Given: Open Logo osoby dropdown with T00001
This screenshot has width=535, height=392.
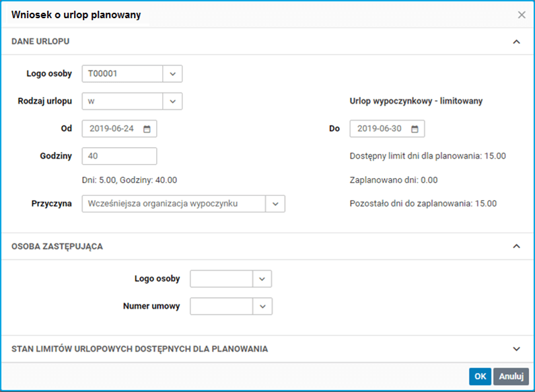Looking at the screenshot, I should pyautogui.click(x=172, y=73).
